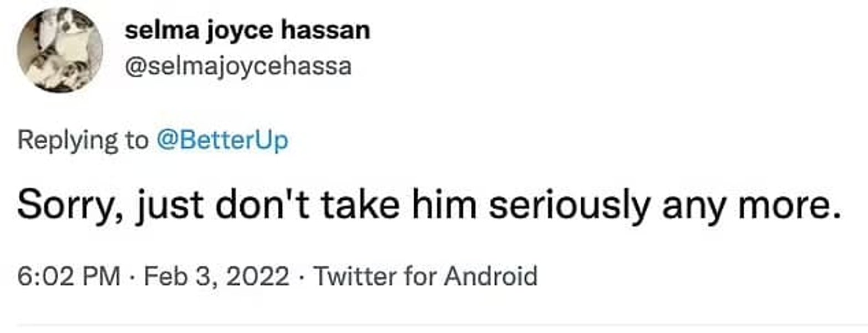Click the word "any" in the tweet
The width and height of the screenshot is (868, 333).
point(687,206)
